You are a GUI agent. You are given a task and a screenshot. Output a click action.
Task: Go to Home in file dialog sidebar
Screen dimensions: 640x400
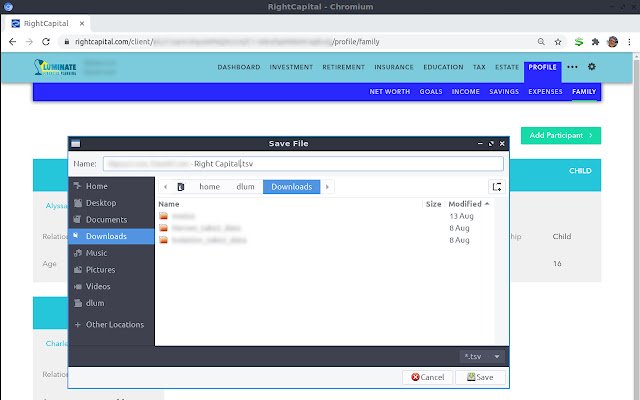pyautogui.click(x=111, y=186)
